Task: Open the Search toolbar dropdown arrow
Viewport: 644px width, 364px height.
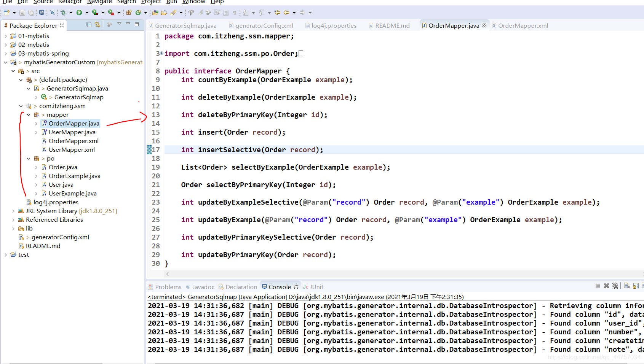Action: click(x=181, y=13)
